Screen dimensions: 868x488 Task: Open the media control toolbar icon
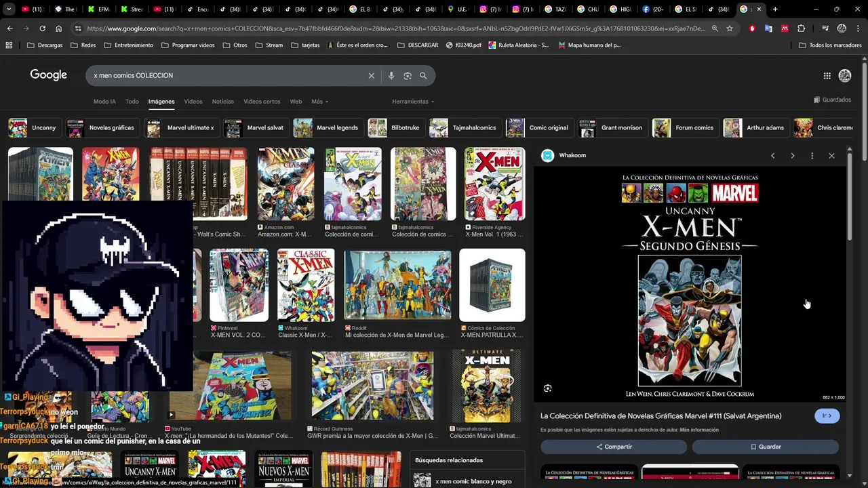click(825, 28)
